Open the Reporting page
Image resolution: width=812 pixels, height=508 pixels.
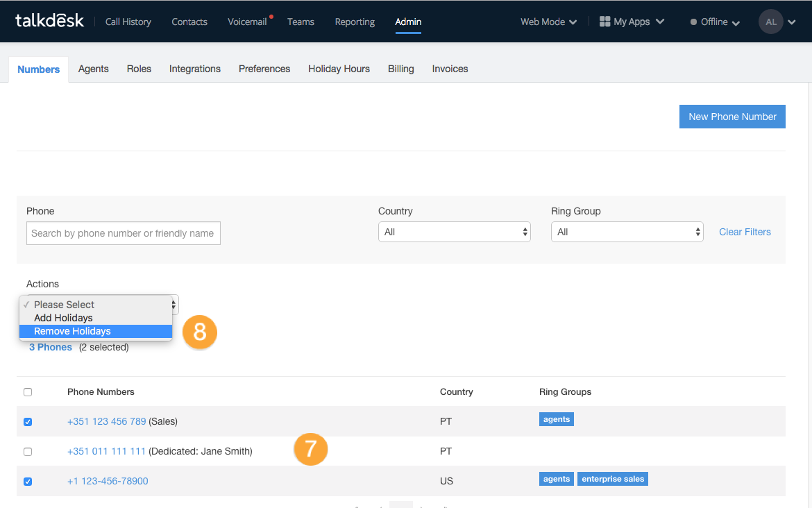tap(355, 22)
